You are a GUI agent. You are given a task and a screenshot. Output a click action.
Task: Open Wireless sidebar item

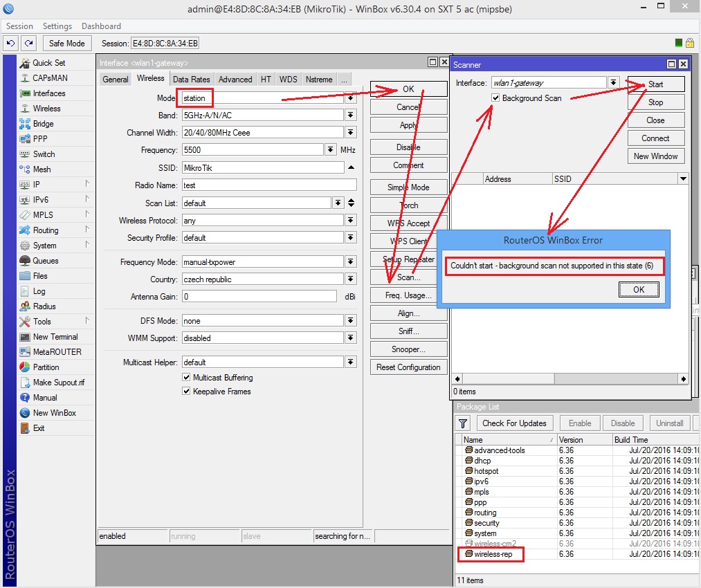click(x=46, y=109)
